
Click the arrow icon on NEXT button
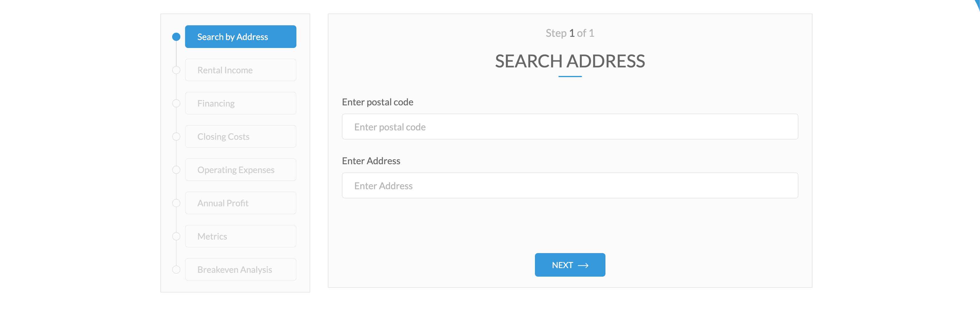(x=583, y=265)
